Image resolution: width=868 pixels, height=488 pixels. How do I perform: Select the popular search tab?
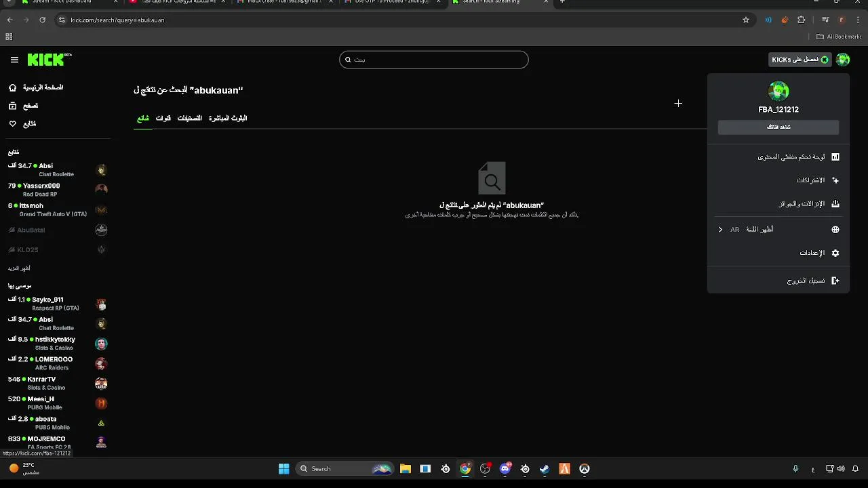(143, 119)
